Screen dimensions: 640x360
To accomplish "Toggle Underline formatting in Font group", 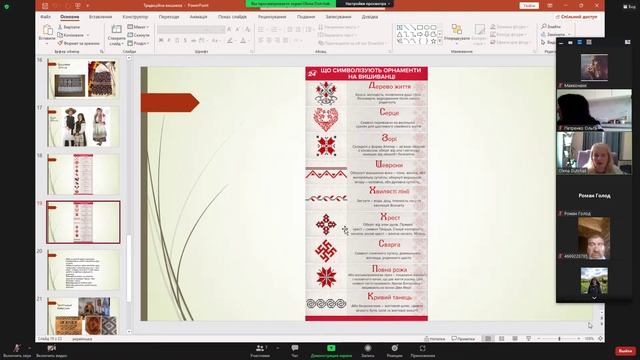I will (x=177, y=40).
